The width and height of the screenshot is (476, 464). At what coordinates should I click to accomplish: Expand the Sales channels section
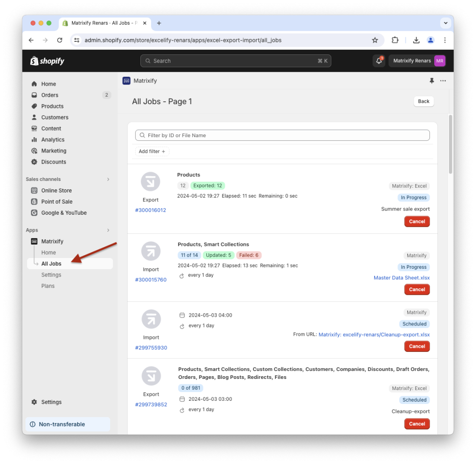pos(108,179)
